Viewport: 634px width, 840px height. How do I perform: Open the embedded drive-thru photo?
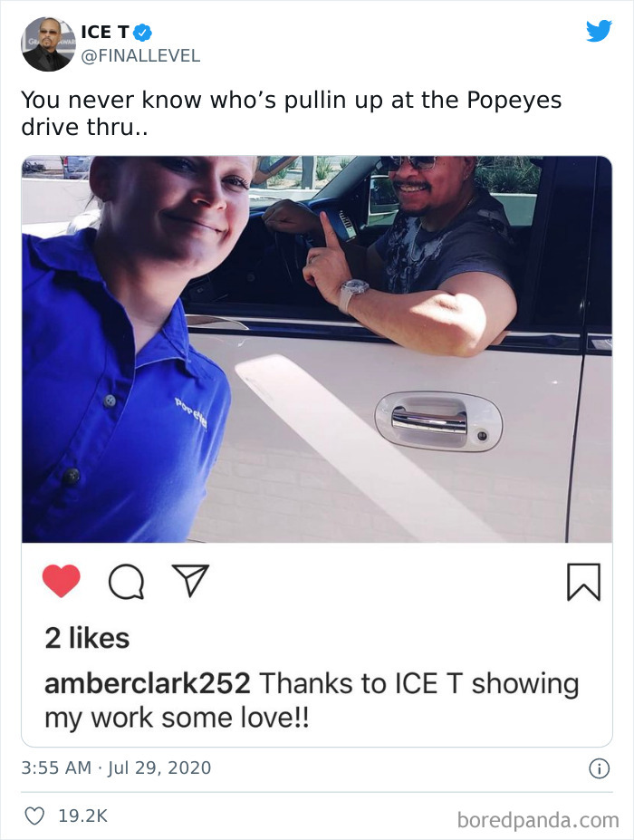pyautogui.click(x=316, y=349)
